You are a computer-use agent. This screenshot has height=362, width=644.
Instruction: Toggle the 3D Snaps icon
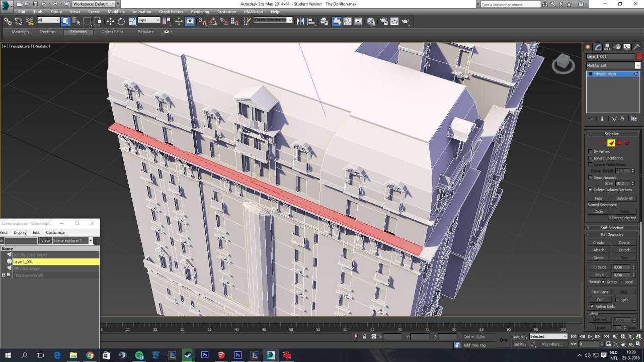(202, 21)
